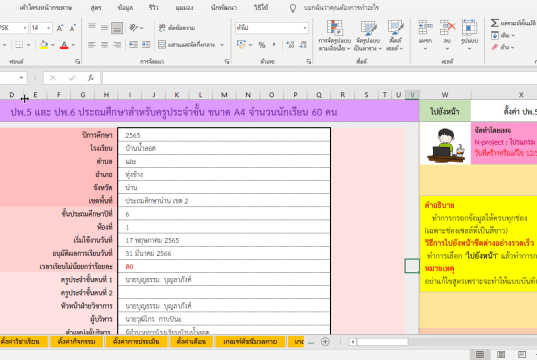Screen dimensions: 537x360
Task: Click the lightbulb Tell Me icon
Action: tap(293, 8)
